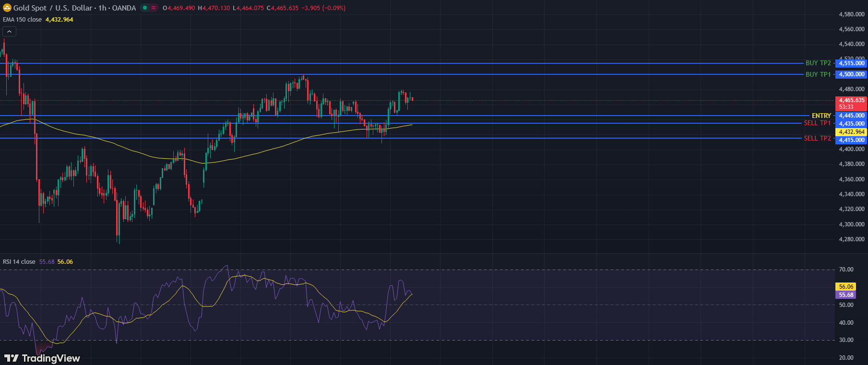The width and height of the screenshot is (868, 365).
Task: Click the blue 4,515.000 price tag
Action: tap(851, 63)
